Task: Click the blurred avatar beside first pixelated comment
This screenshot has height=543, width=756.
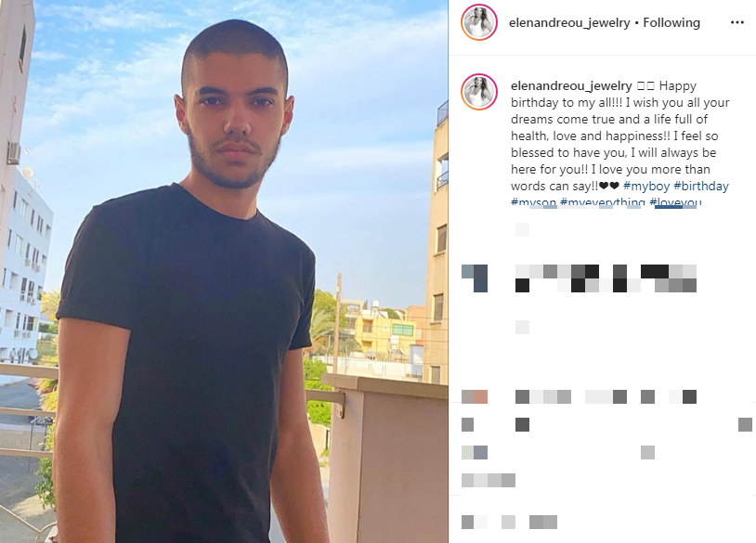Action: [x=475, y=278]
